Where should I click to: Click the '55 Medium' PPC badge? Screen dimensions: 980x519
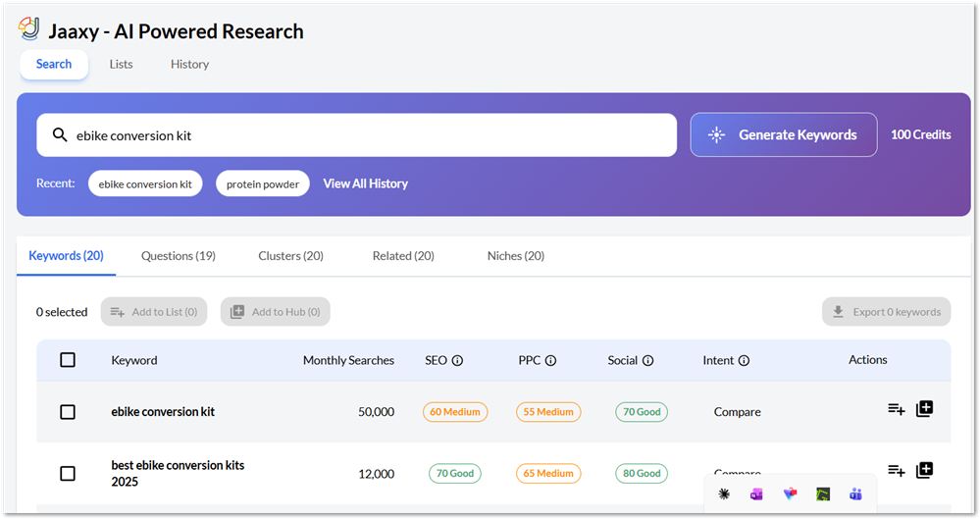coord(548,411)
